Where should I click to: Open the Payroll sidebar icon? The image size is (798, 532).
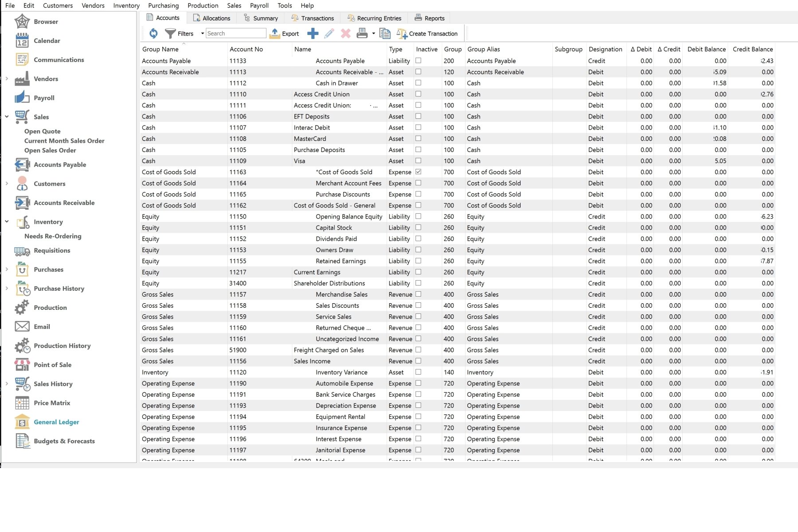(22, 98)
